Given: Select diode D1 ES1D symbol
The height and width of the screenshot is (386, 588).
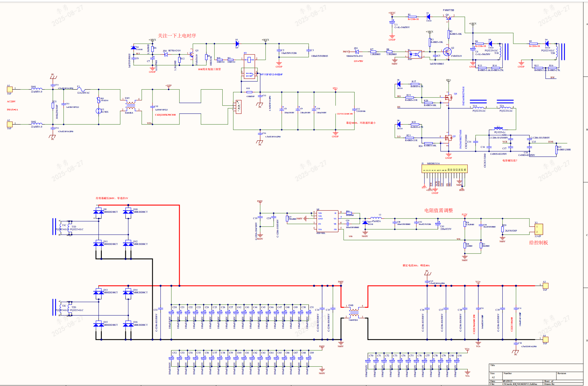Looking at the screenshot, I should [428, 17].
